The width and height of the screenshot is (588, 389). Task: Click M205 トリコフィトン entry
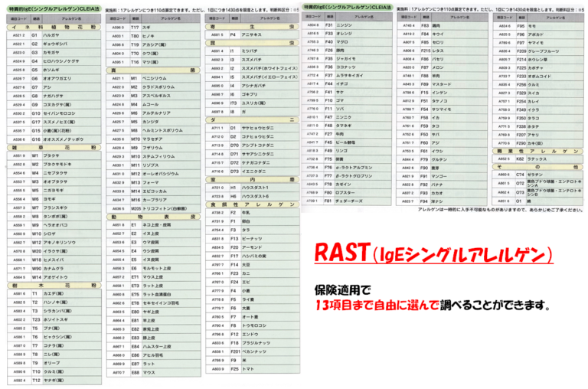(154, 208)
